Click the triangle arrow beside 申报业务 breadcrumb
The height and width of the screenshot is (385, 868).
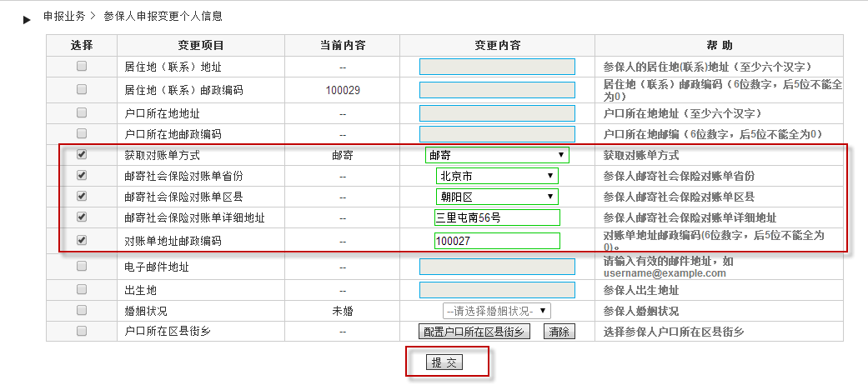[27, 20]
